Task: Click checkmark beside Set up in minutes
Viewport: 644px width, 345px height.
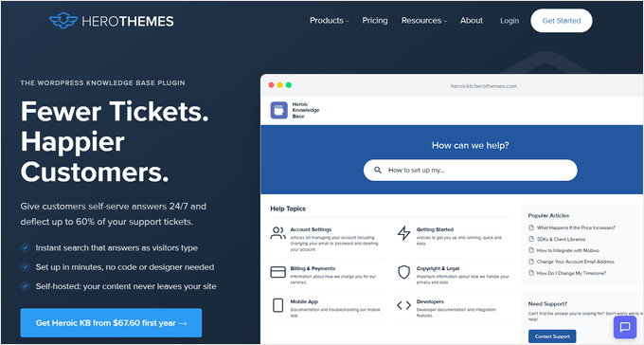Action: coord(26,267)
